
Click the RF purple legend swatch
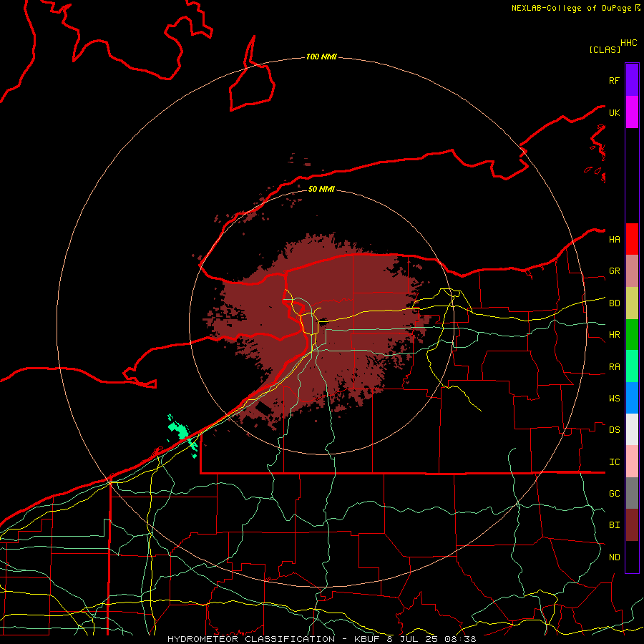(x=632, y=80)
